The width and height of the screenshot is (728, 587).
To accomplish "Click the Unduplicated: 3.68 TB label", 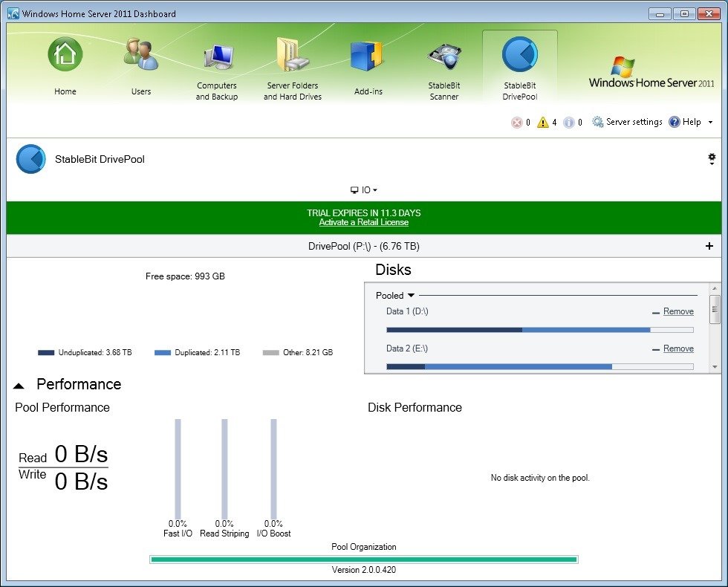I will [95, 352].
